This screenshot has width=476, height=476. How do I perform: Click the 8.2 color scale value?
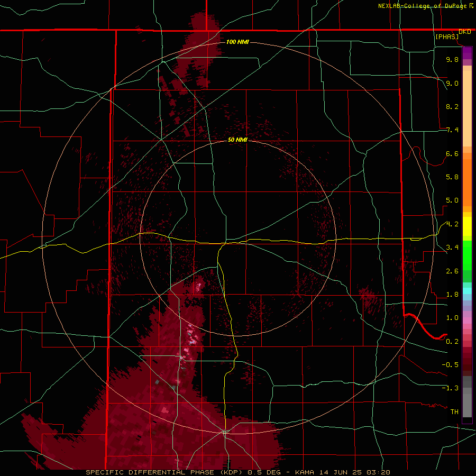[x=452, y=106]
